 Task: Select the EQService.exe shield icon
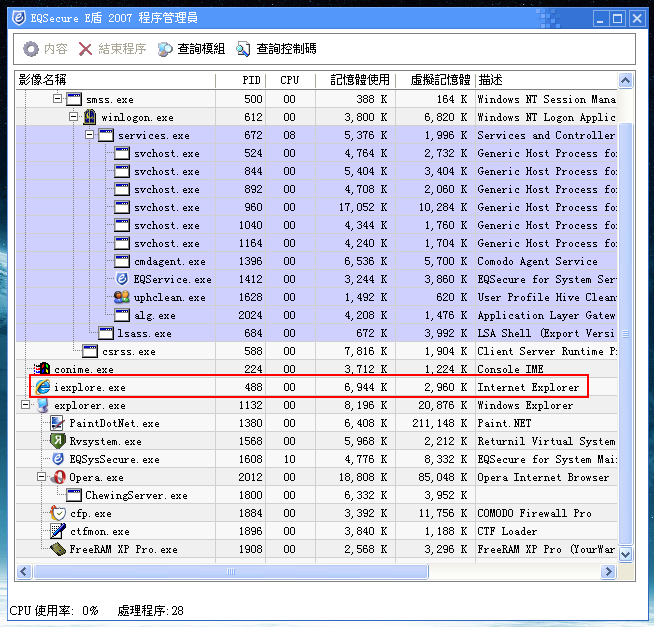[122, 279]
